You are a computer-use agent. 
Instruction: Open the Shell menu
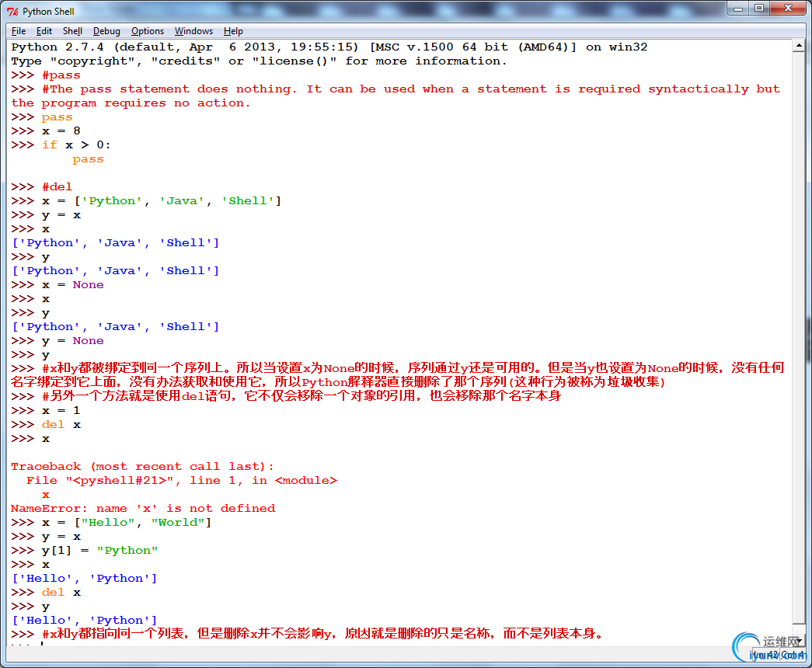[x=72, y=31]
